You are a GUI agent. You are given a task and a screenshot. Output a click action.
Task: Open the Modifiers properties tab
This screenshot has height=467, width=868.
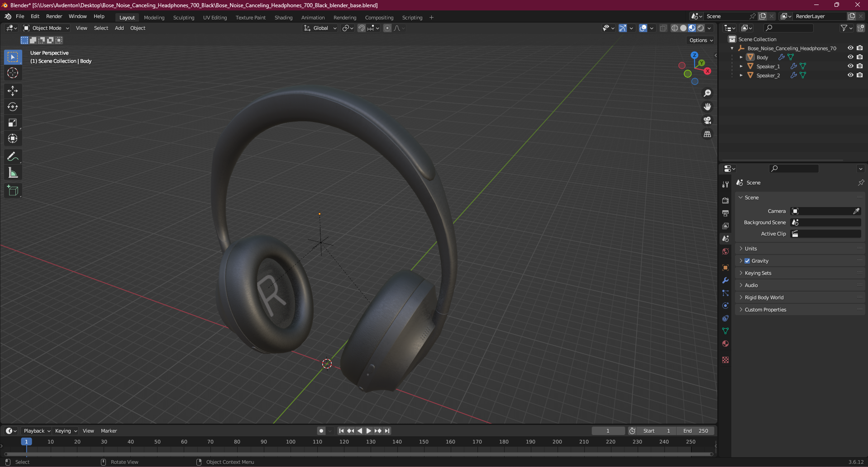725,280
